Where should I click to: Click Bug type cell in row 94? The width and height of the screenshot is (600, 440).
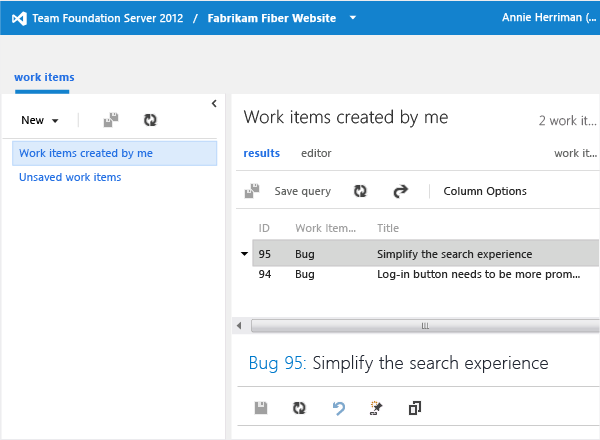click(305, 274)
